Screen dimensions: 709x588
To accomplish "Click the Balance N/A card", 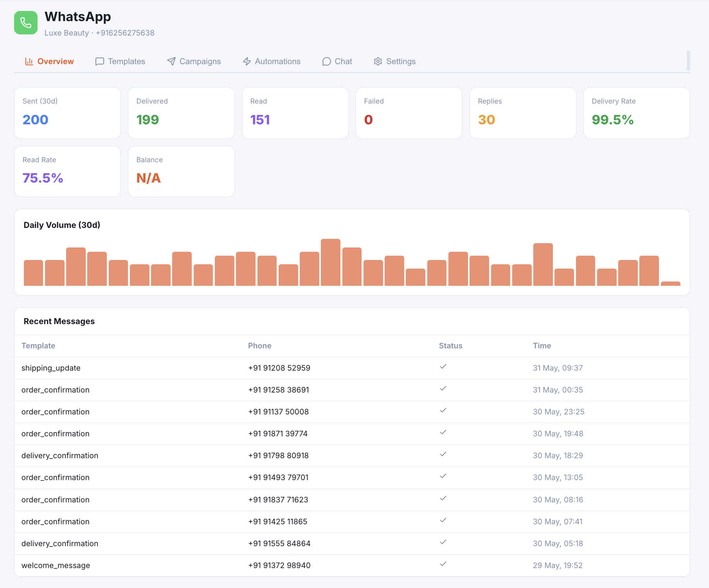I will click(181, 172).
